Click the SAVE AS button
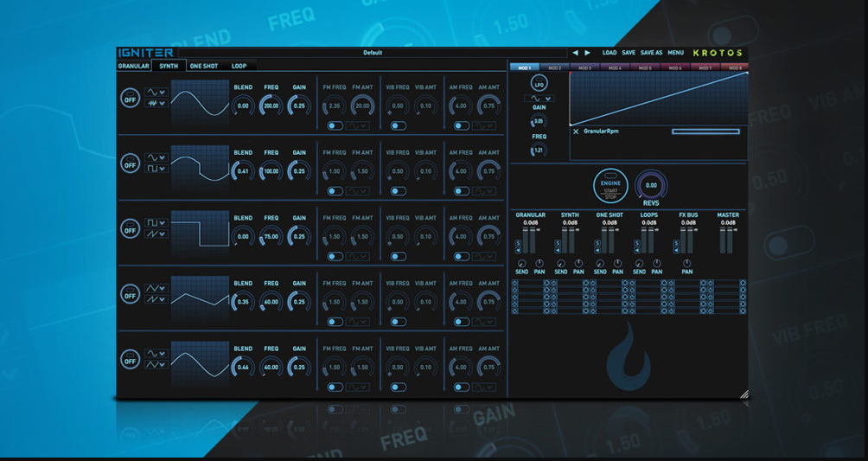The height and width of the screenshot is (461, 868). coord(651,53)
